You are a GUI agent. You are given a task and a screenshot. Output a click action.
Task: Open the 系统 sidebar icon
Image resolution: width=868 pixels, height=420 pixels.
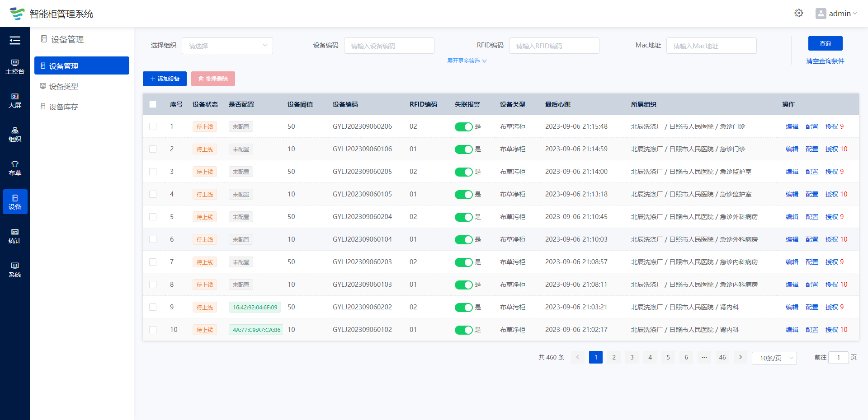(15, 270)
